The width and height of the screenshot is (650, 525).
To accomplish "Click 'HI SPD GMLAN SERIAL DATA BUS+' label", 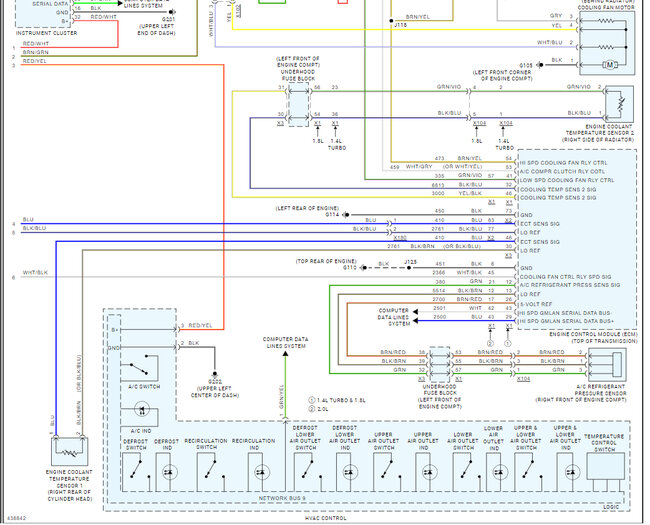I will click(567, 321).
